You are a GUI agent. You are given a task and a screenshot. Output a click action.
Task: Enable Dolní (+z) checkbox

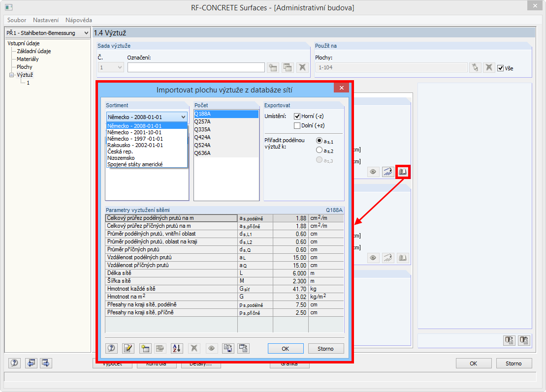(x=297, y=125)
